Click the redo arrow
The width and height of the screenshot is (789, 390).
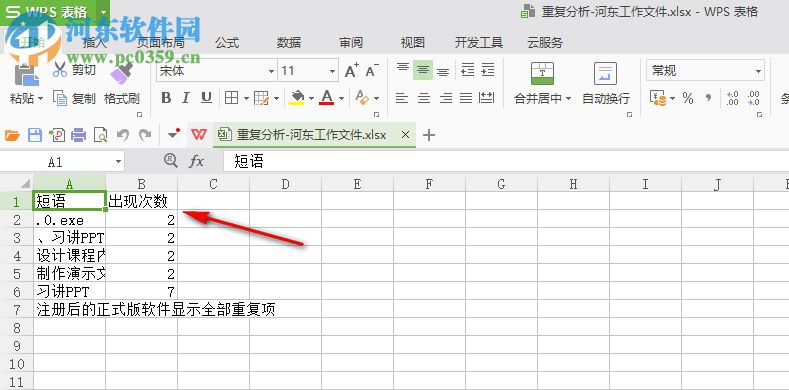[145, 134]
